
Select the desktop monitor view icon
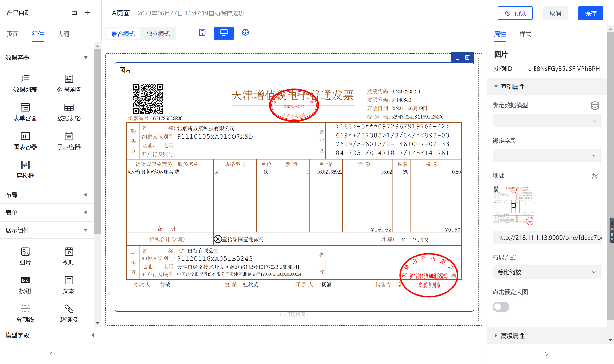224,33
